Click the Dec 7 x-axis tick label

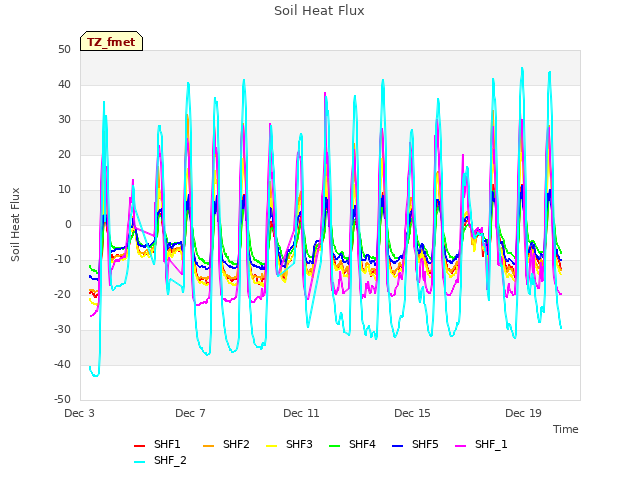190,413
